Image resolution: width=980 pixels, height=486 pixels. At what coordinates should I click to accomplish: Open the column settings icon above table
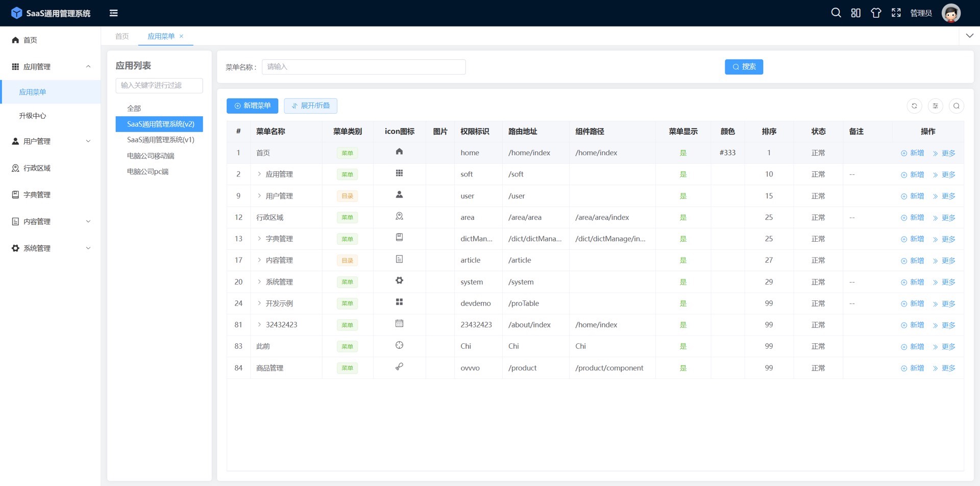[x=935, y=106]
